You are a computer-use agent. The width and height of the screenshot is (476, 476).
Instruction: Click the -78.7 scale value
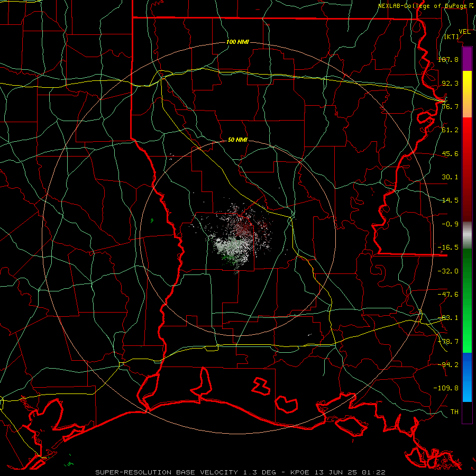(448, 342)
